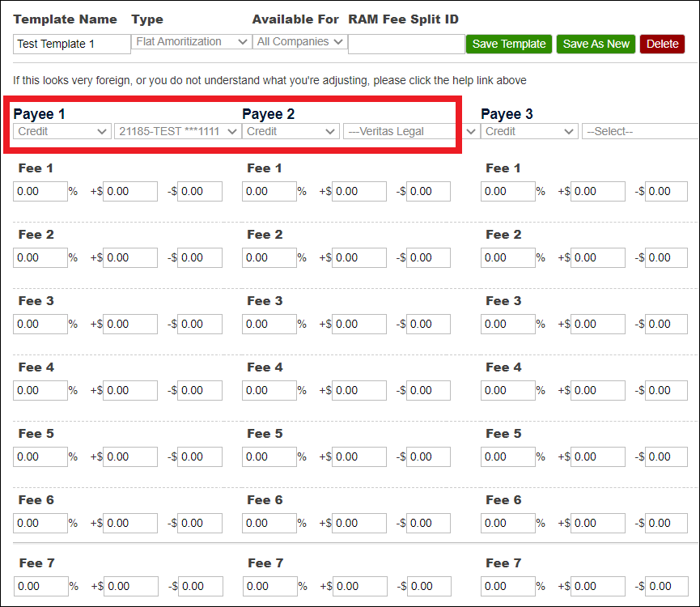Image resolution: width=700 pixels, height=607 pixels.
Task: Open the Payee 3 Credit dropdown
Action: 529,131
